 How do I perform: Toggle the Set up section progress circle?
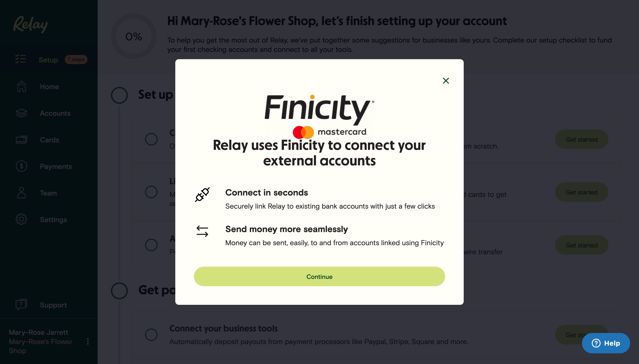(119, 95)
